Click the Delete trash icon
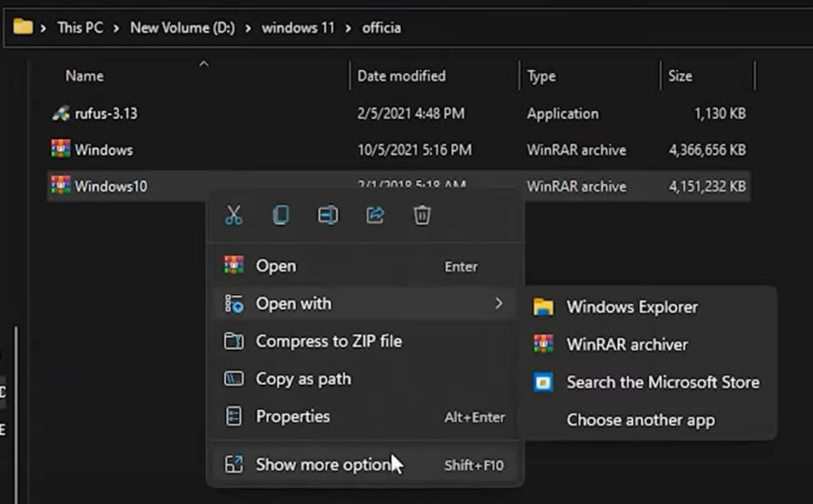The width and height of the screenshot is (813, 504). 422,215
